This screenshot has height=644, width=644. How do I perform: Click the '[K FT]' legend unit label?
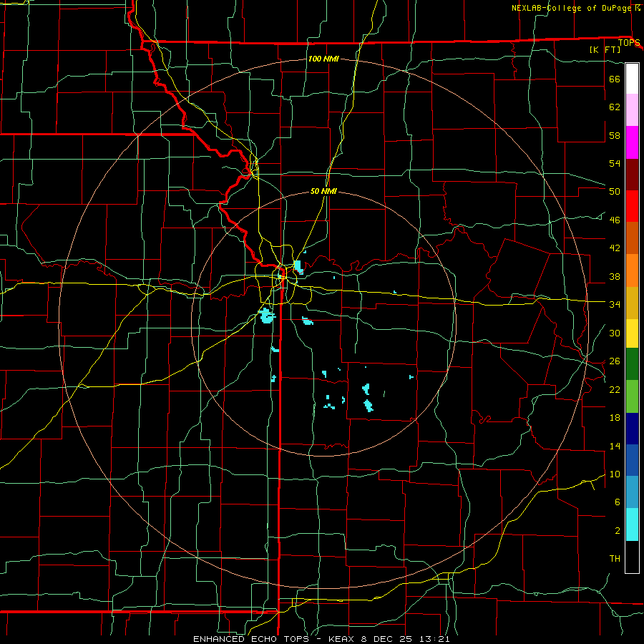coord(605,49)
